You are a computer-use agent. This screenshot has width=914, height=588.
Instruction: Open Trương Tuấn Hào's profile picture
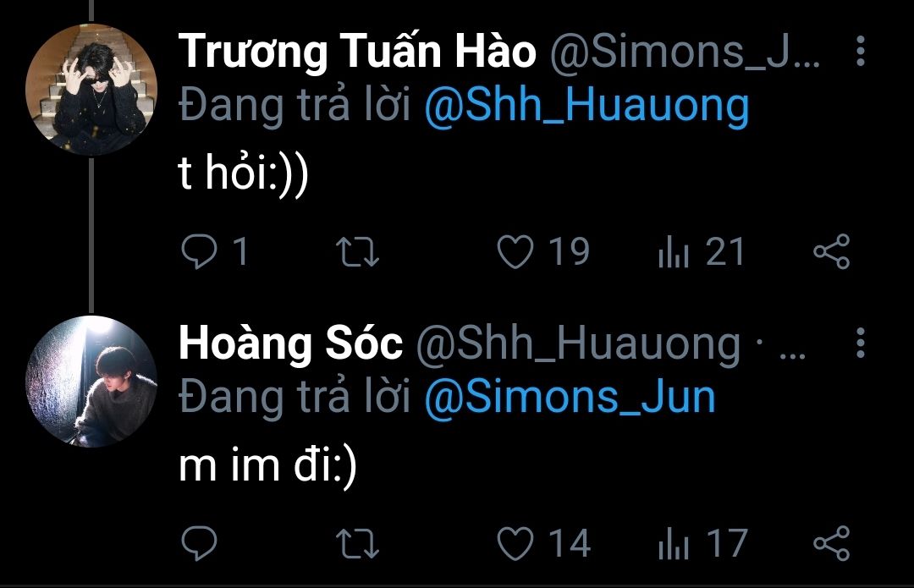click(91, 89)
